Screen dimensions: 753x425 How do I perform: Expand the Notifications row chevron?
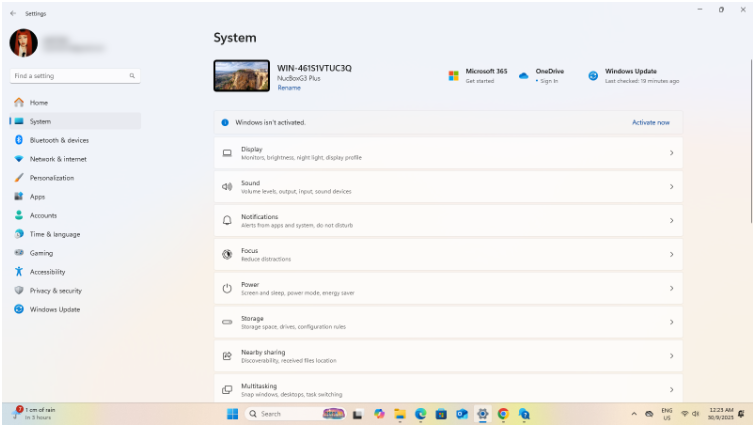coord(671,220)
